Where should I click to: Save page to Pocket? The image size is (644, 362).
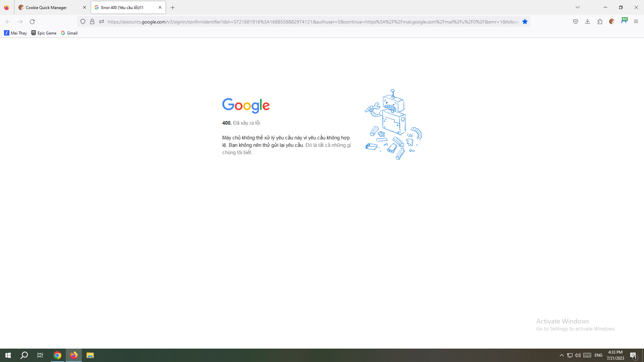[x=576, y=22]
